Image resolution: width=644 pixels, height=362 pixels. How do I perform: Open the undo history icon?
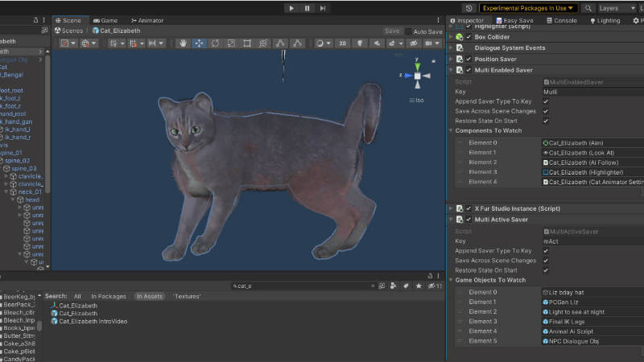[x=469, y=8]
